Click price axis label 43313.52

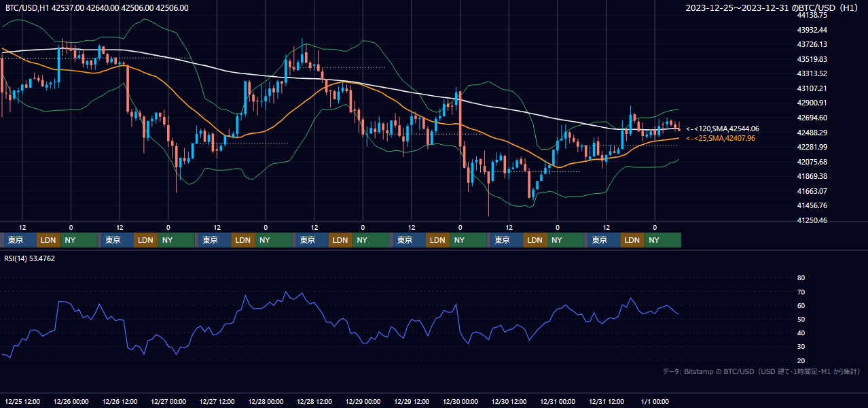pyautogui.click(x=812, y=73)
